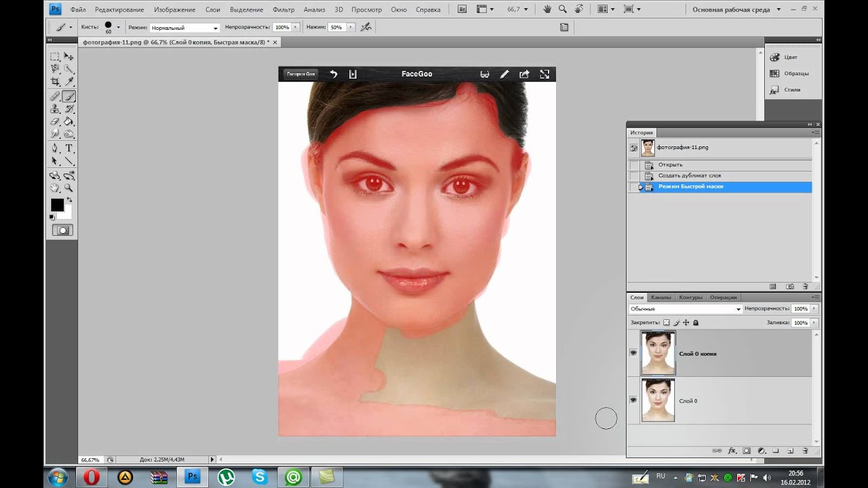
Task: Select the Healing Brush tool
Action: 55,96
